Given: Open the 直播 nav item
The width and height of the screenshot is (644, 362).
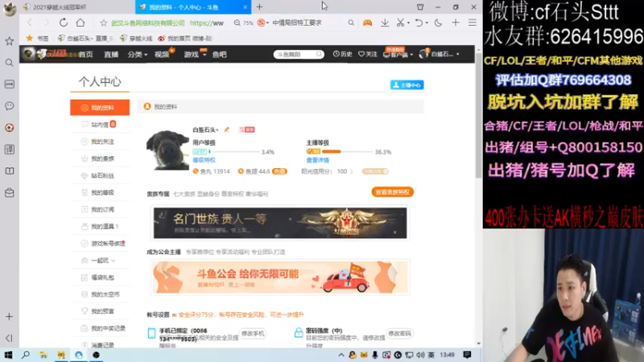Looking at the screenshot, I should (x=111, y=54).
